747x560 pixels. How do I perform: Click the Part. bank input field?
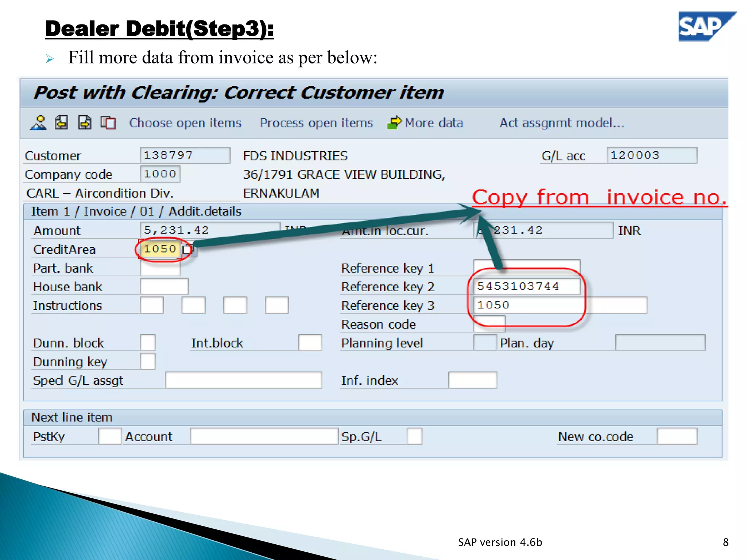160,268
